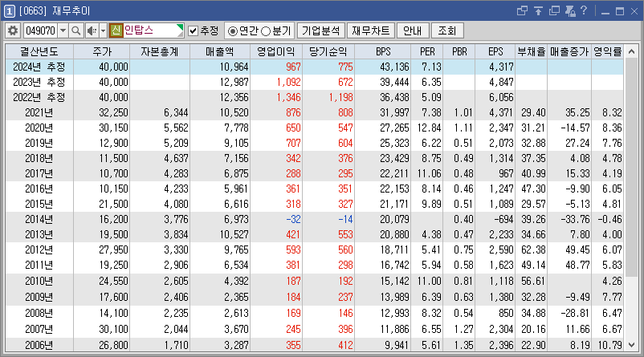This screenshot has height=357, width=644.
Task: Click operating margin value 10.79
Action: 610,345
